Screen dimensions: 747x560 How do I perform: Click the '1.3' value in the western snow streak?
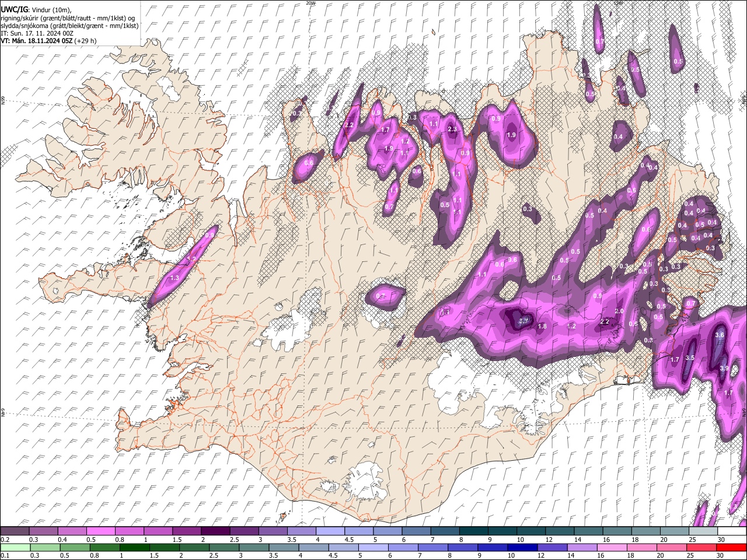pyautogui.click(x=174, y=278)
